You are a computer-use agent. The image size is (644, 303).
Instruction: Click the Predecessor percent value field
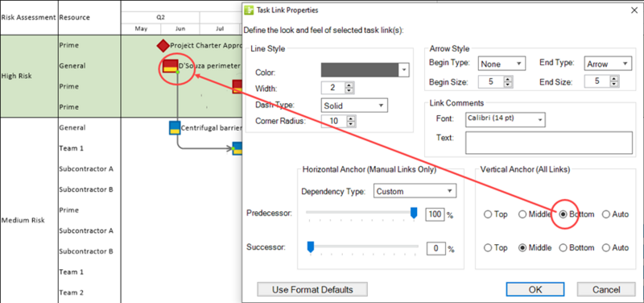coord(435,214)
